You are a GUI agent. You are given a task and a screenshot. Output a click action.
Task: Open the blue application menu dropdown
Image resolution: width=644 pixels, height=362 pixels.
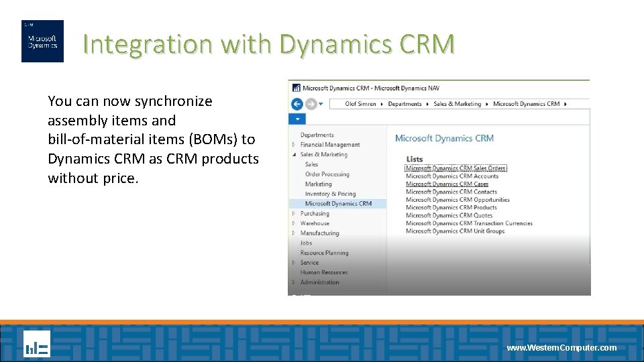[297, 119]
